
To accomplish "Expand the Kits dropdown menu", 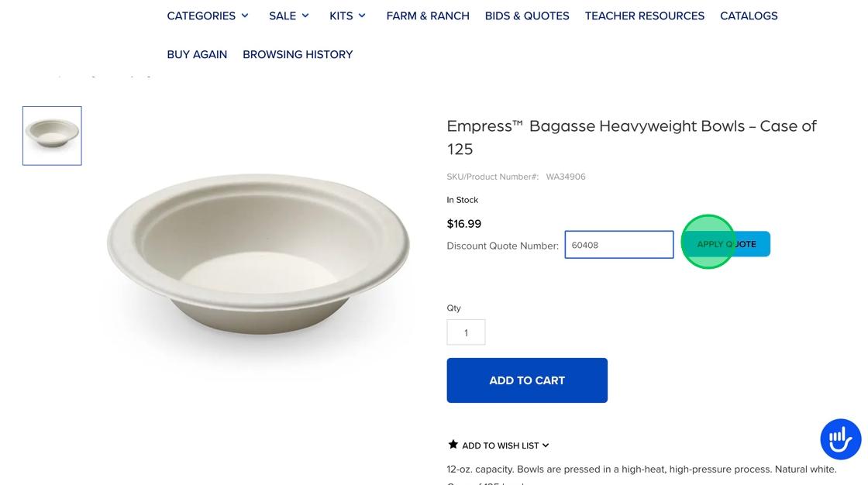I will 347,15.
